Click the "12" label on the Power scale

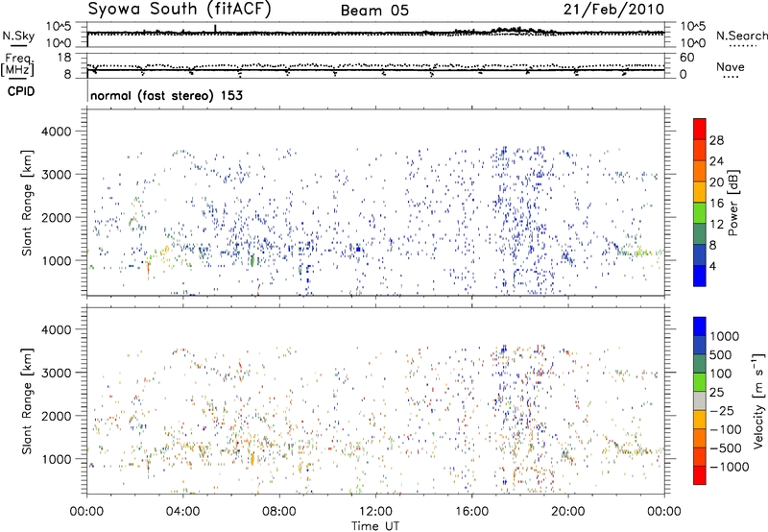point(716,225)
